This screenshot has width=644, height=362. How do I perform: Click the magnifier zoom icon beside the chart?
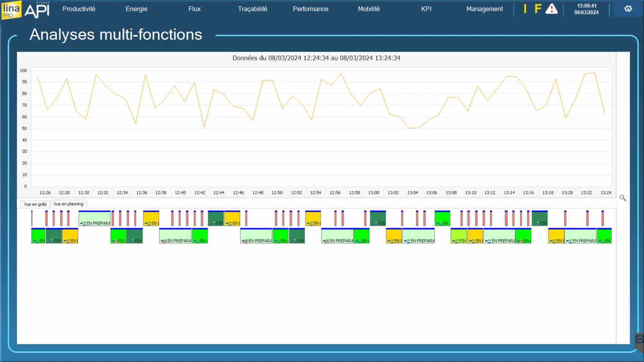pyautogui.click(x=622, y=198)
